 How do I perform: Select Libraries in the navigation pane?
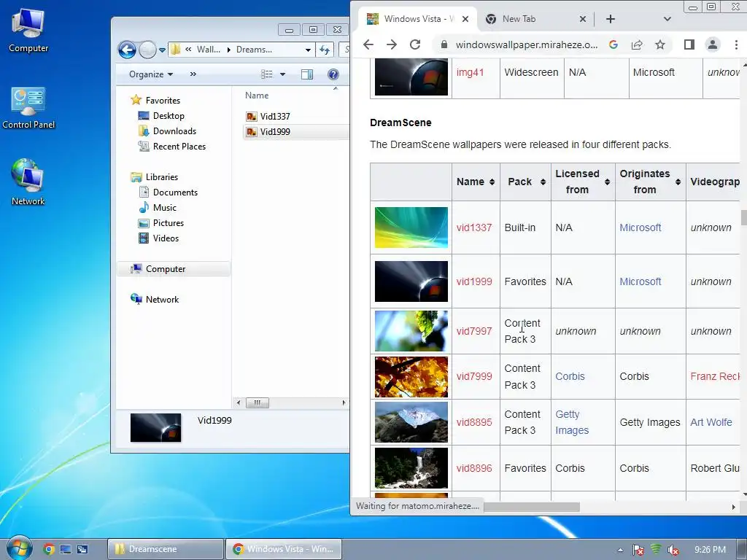point(161,177)
